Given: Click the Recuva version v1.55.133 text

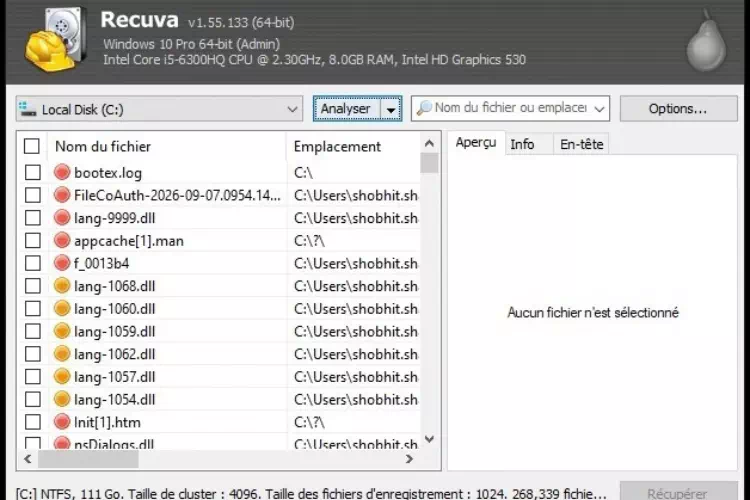Looking at the screenshot, I should [x=241, y=22].
